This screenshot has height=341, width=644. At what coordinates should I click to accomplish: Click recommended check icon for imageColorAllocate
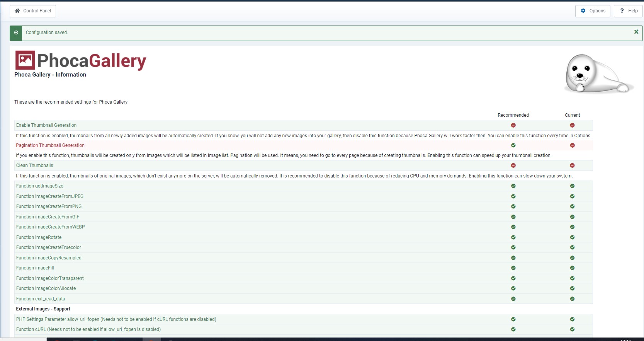(513, 288)
